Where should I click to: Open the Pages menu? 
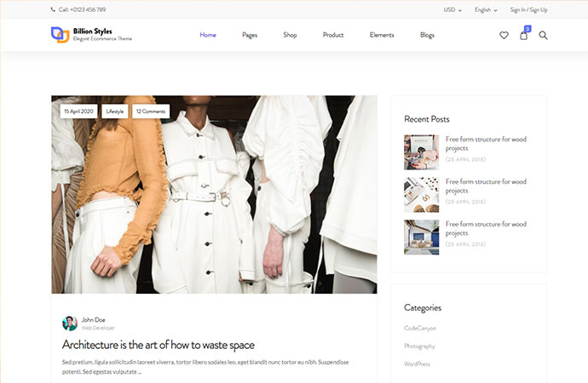[x=250, y=36]
